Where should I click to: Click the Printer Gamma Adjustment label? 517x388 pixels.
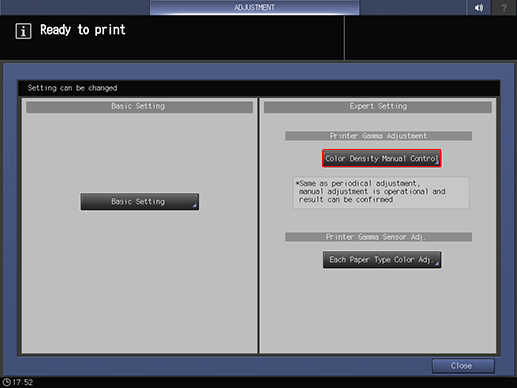point(378,136)
